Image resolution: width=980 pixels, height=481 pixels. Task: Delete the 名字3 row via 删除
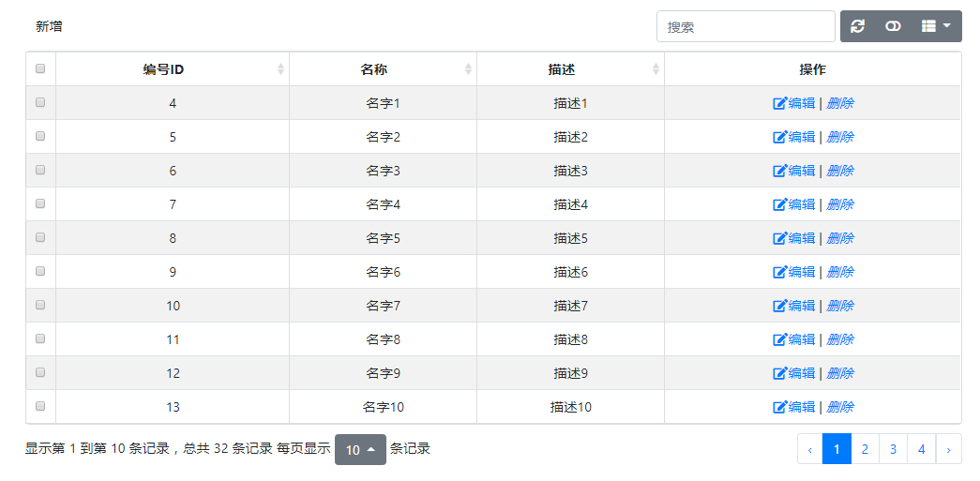tap(840, 171)
